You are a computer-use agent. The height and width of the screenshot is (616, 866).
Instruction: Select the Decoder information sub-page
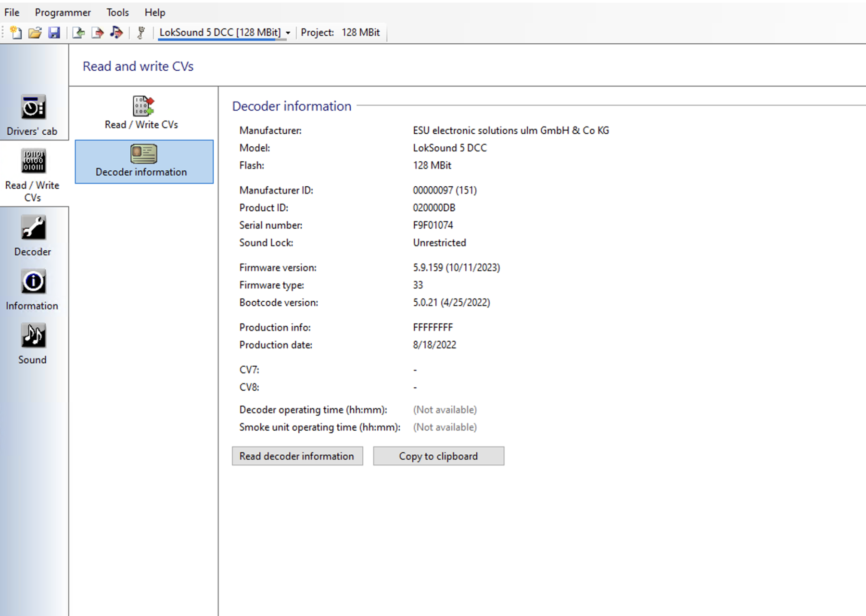[144, 162]
